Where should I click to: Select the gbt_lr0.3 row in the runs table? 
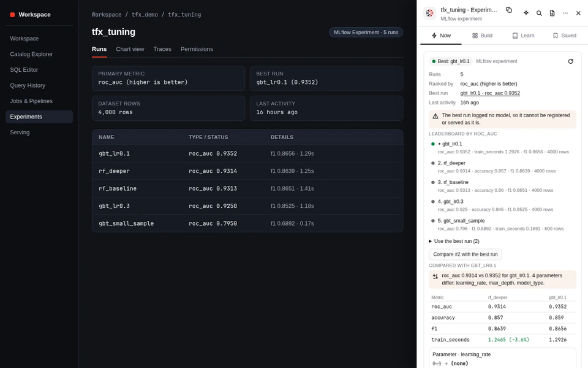point(247,206)
